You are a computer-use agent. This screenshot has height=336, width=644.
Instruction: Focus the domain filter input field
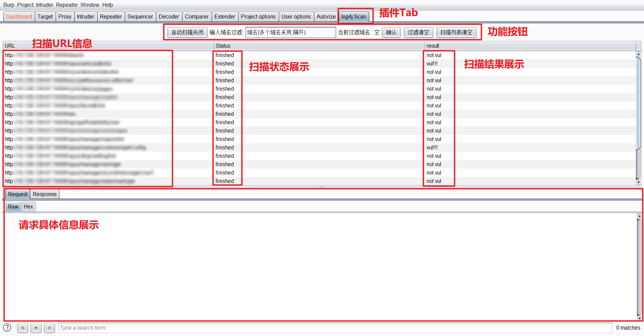(x=290, y=33)
